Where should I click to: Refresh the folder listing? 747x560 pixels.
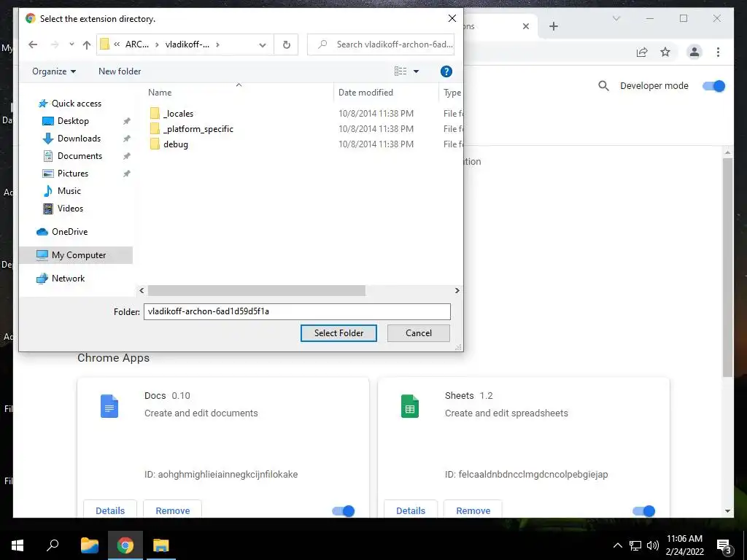(286, 44)
